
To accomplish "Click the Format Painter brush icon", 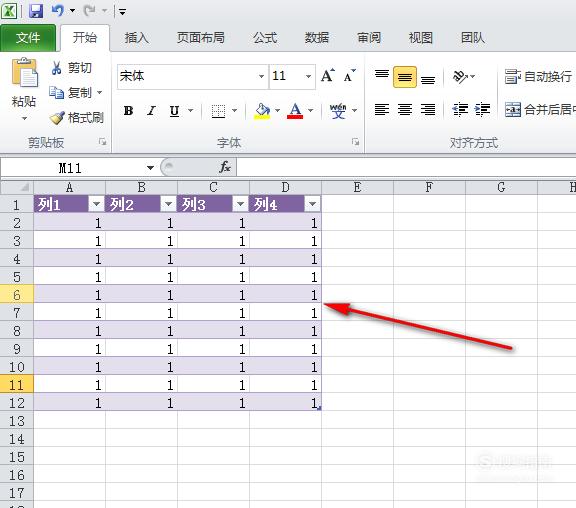I will [57, 118].
